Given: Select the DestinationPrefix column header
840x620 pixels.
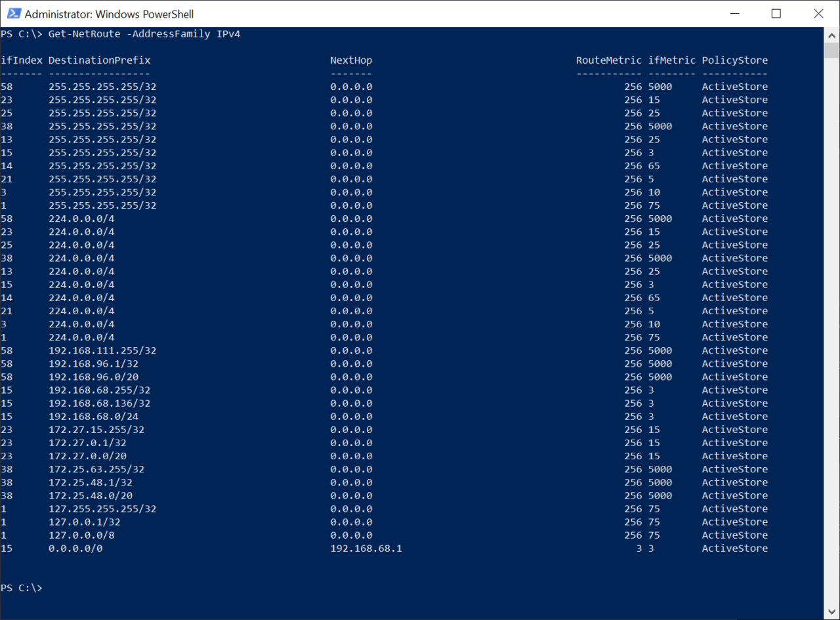Looking at the screenshot, I should tap(98, 60).
